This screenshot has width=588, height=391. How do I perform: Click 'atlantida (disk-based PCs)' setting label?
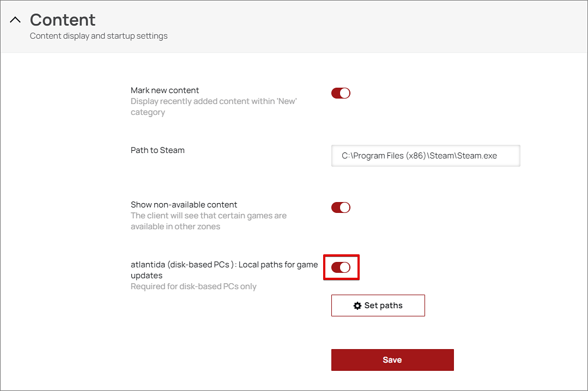[x=225, y=270]
